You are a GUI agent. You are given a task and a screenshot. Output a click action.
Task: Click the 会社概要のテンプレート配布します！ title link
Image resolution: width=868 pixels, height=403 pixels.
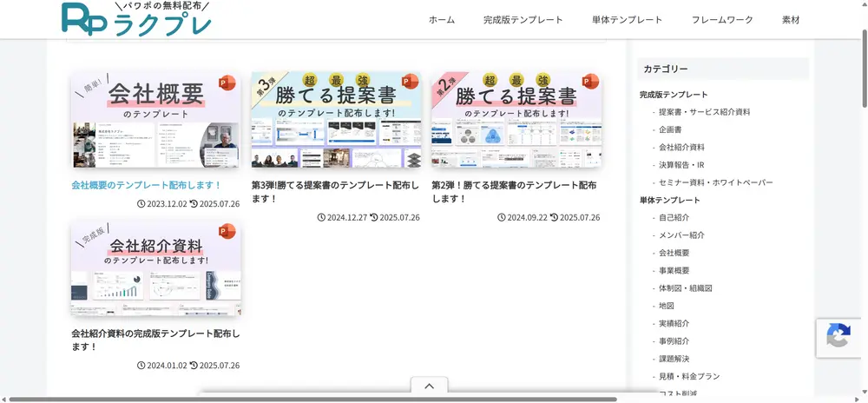click(147, 186)
